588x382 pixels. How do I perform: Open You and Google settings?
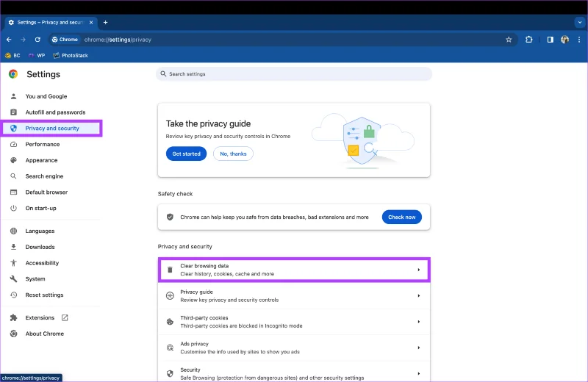[x=46, y=96]
